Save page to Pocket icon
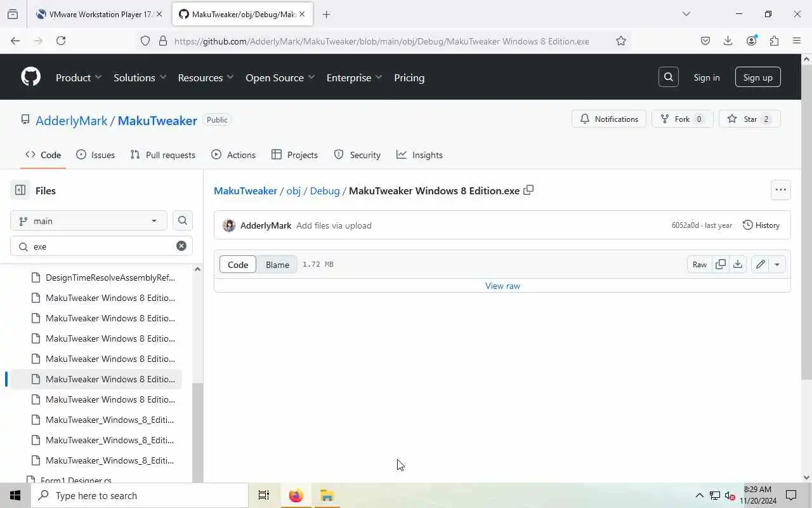The image size is (812, 508). point(705,41)
